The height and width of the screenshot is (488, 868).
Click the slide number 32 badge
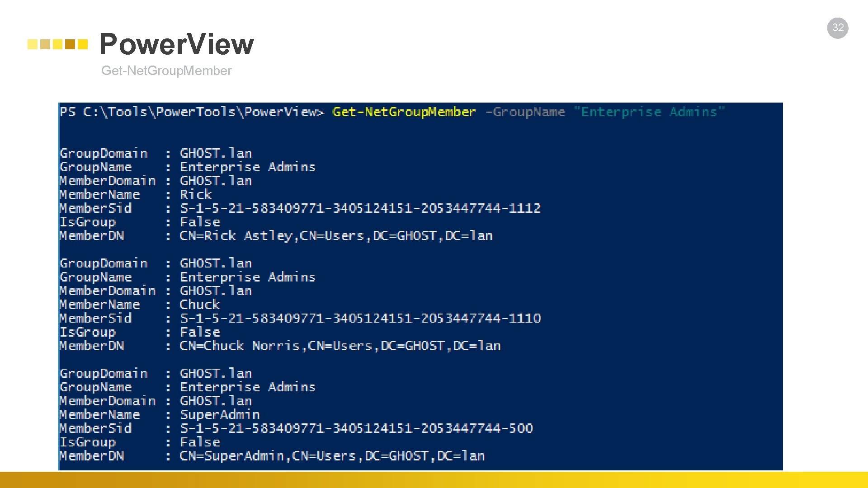tap(838, 28)
